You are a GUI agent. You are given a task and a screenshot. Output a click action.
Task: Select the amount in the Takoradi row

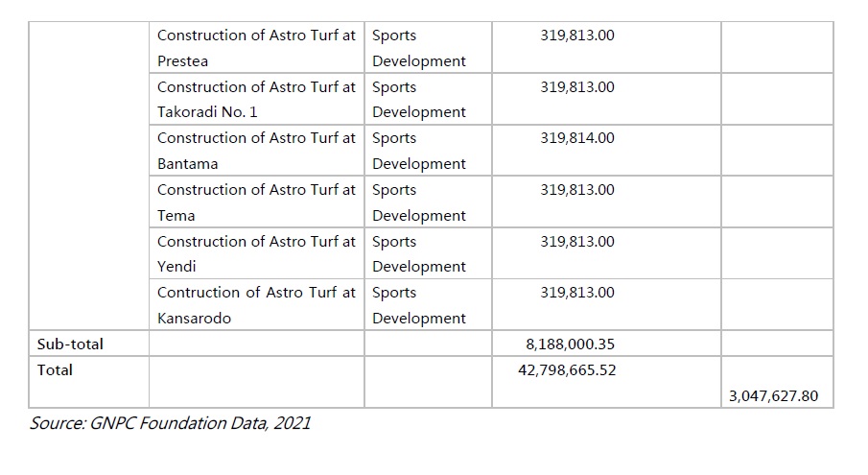pos(577,87)
